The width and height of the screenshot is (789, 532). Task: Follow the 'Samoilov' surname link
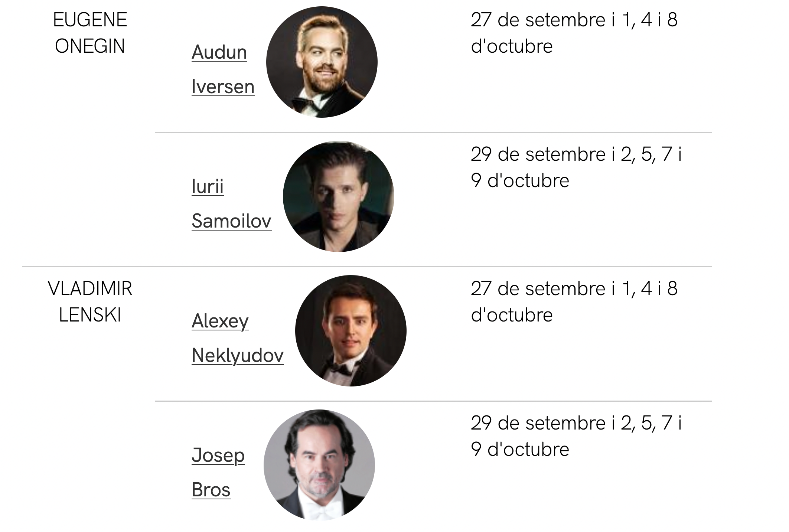click(x=231, y=221)
